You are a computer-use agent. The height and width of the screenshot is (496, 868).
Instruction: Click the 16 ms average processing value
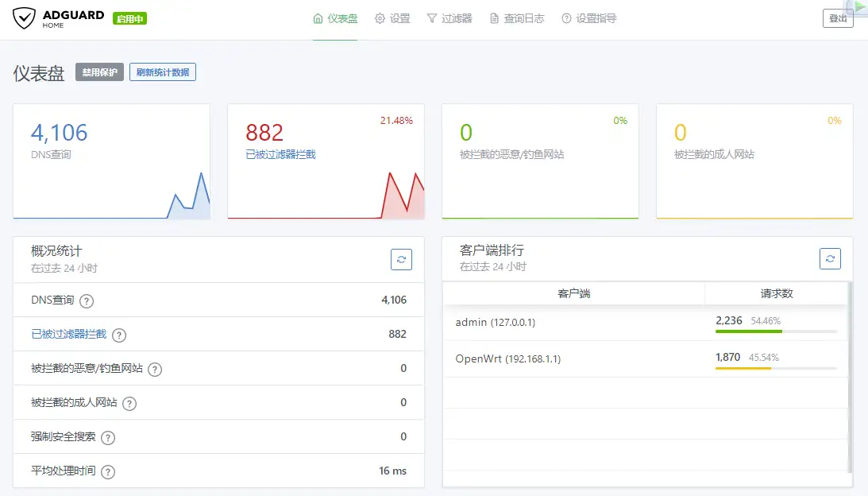(x=392, y=471)
